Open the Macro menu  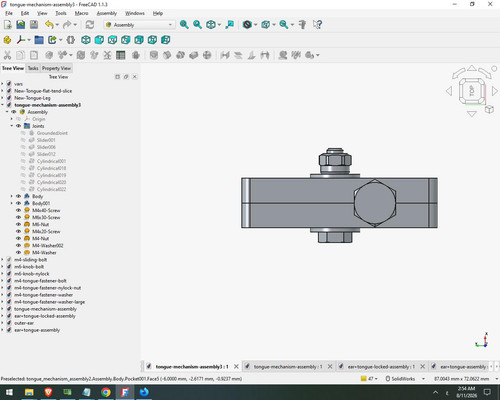click(81, 13)
